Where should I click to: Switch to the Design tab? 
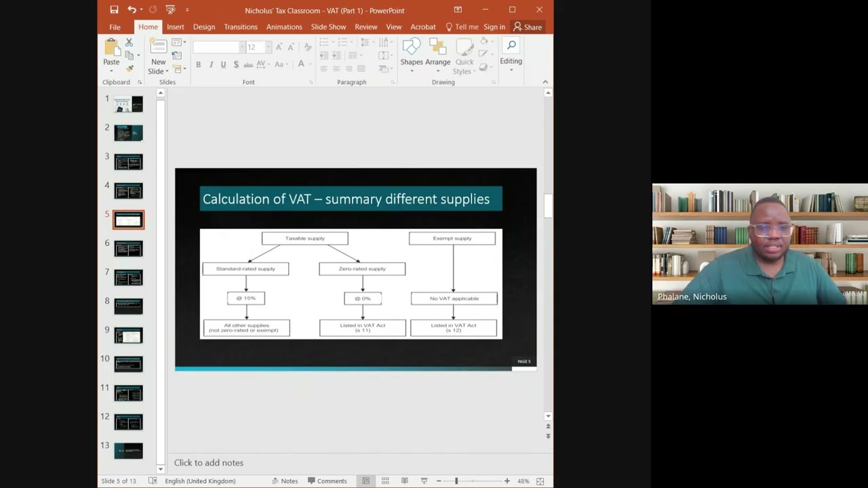[204, 27]
